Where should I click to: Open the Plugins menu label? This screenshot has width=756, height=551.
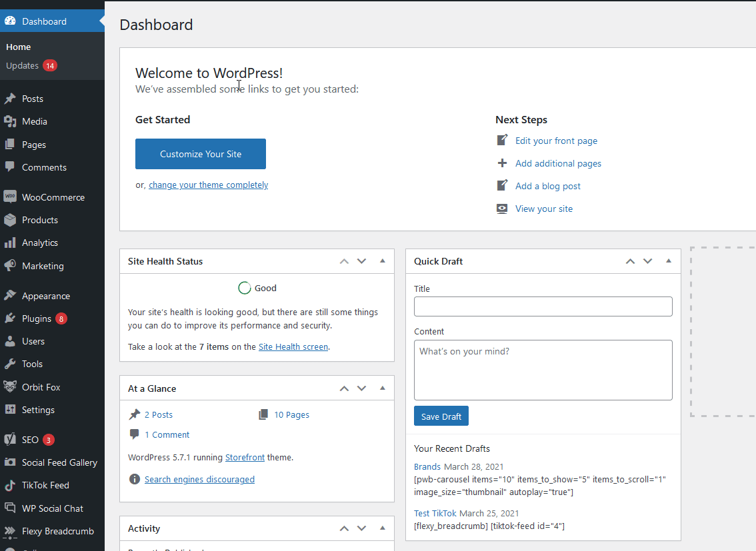coord(37,318)
